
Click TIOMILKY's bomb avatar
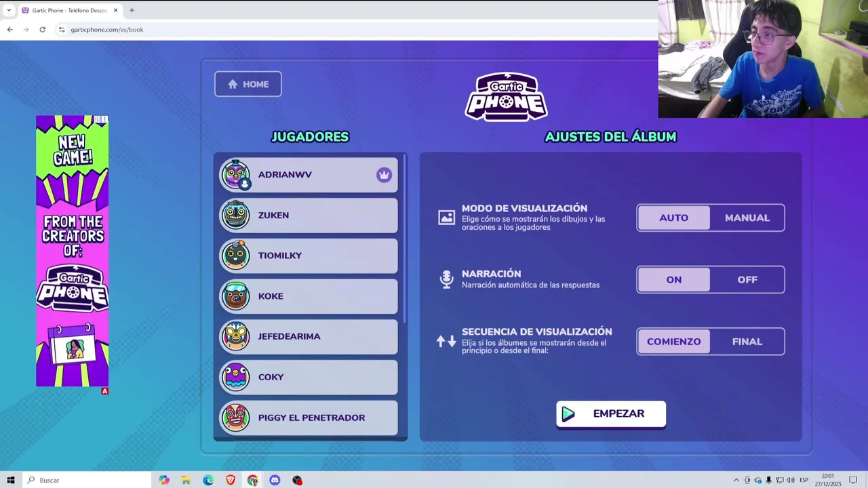coord(235,256)
